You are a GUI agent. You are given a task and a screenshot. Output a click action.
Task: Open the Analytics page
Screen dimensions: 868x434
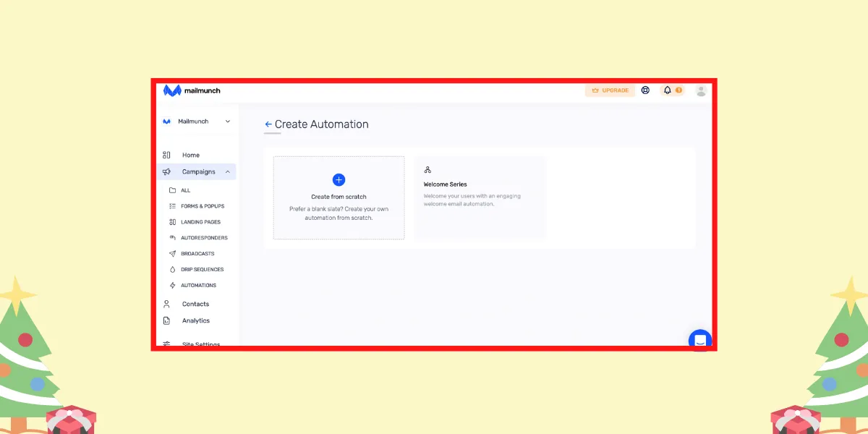point(197,320)
